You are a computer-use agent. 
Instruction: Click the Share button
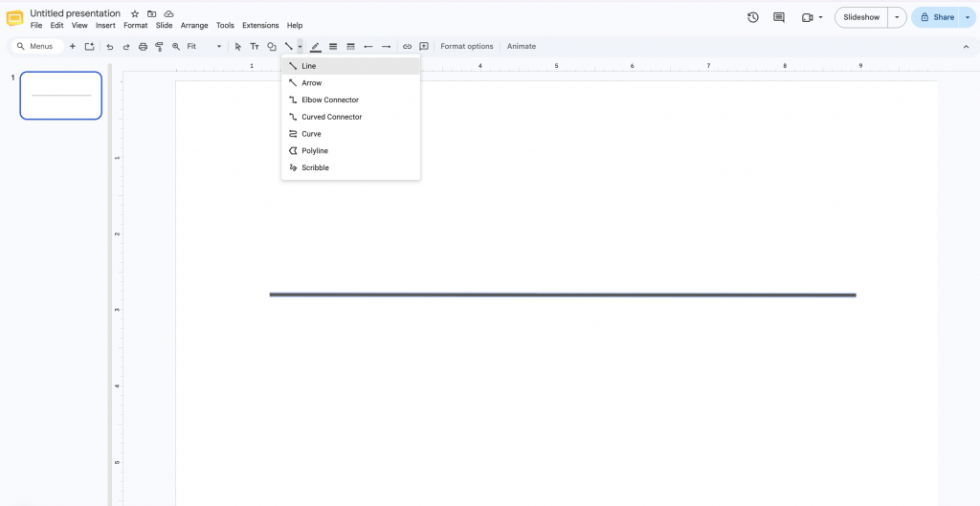pyautogui.click(x=936, y=17)
